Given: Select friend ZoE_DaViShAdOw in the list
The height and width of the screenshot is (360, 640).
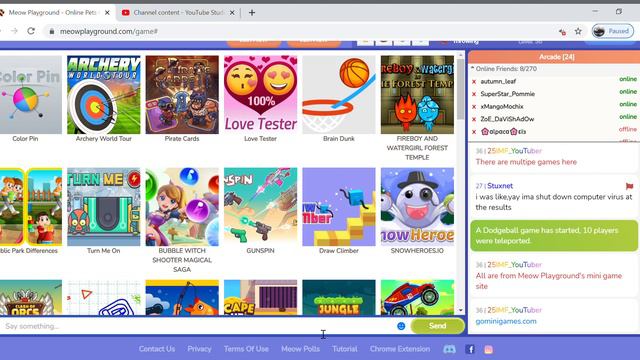Looking at the screenshot, I should coord(507,119).
